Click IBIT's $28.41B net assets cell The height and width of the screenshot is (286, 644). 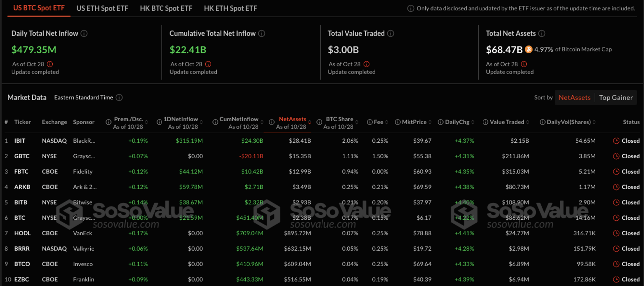point(300,141)
